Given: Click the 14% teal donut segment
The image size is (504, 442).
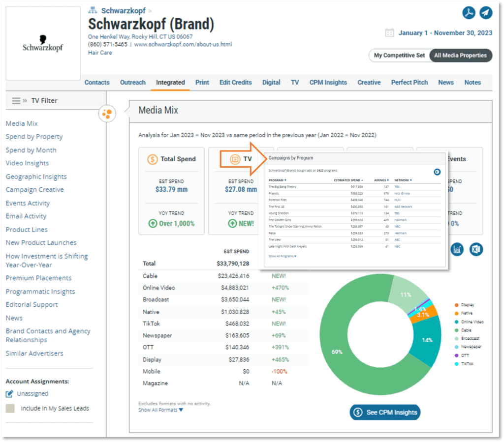Looking at the screenshot, I should coord(427,340).
